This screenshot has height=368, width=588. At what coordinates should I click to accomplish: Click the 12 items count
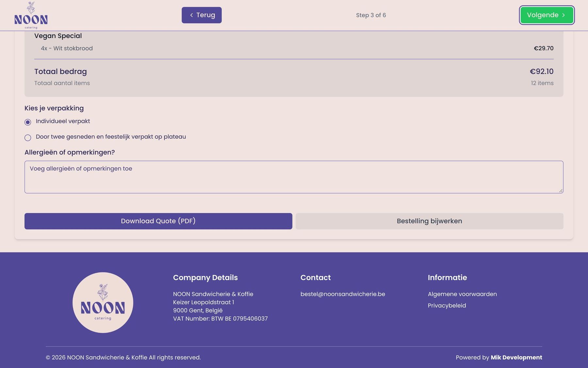[542, 83]
